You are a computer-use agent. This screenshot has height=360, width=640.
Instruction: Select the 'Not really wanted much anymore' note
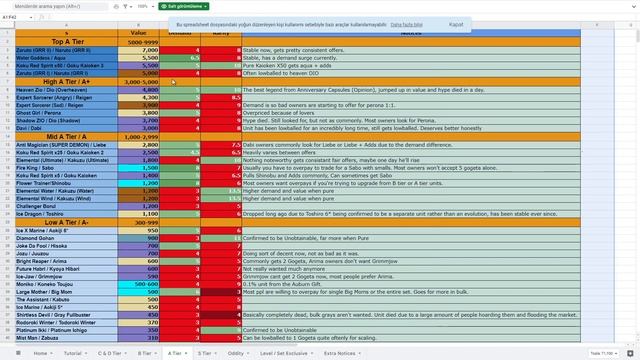tap(411, 269)
